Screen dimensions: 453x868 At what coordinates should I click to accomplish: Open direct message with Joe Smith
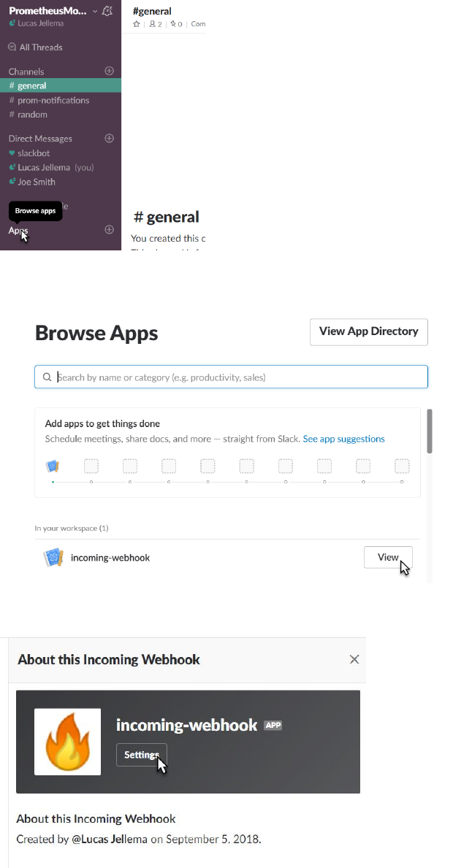37,182
